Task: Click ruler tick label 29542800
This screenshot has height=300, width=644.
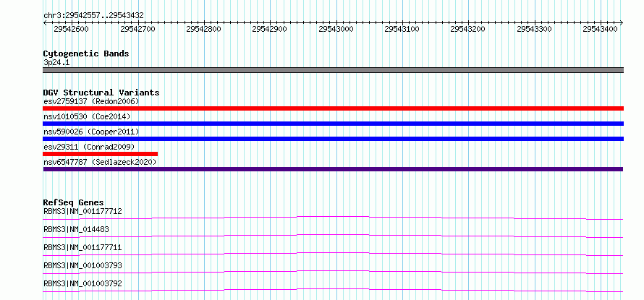Action: point(204,29)
